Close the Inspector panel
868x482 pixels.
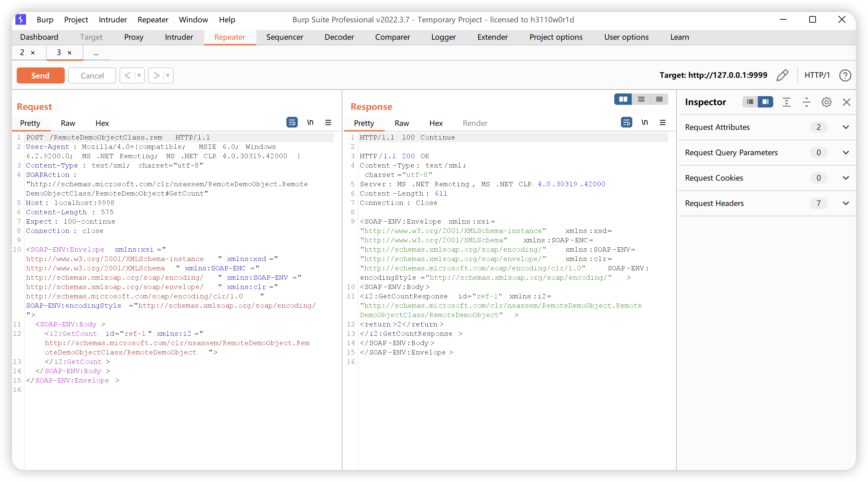tap(846, 102)
